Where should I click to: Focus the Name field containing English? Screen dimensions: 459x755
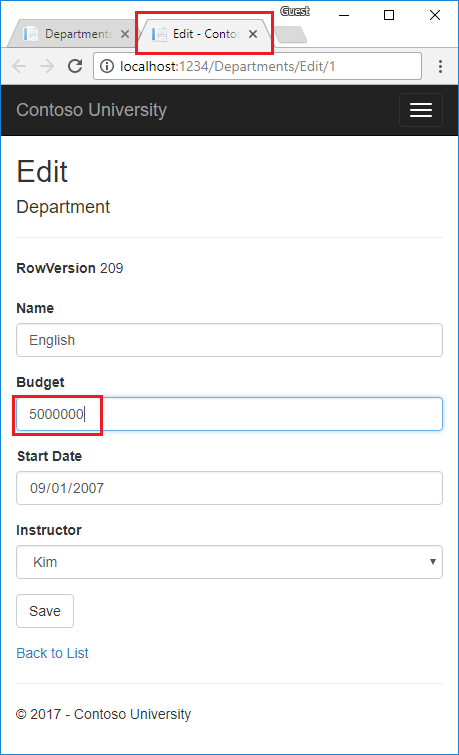click(229, 340)
